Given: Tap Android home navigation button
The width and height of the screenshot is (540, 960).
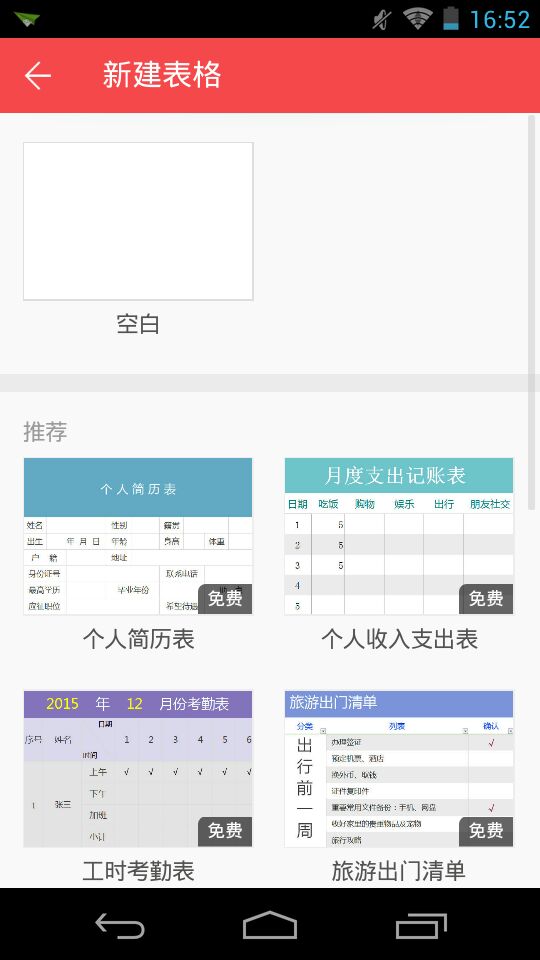Looking at the screenshot, I should pos(270,924).
